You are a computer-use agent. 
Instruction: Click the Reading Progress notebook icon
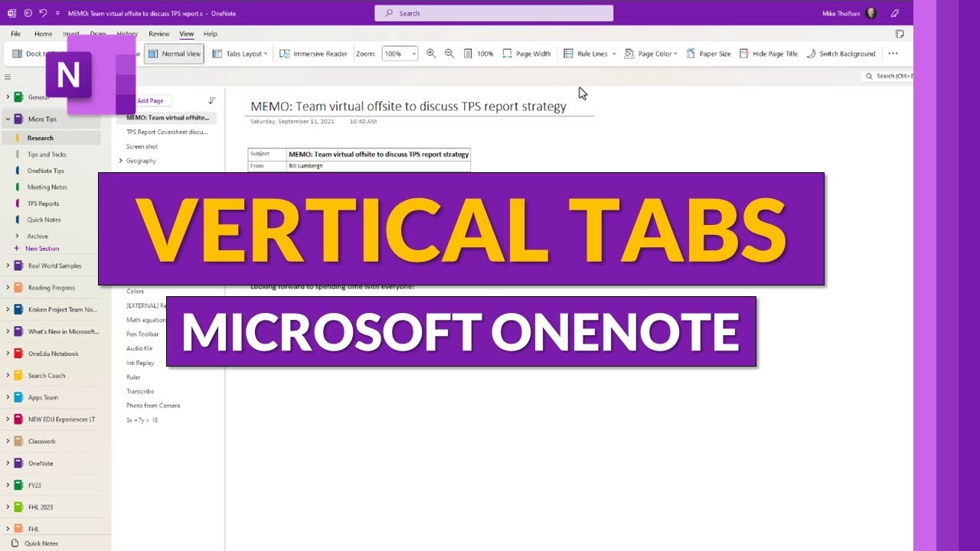(18, 288)
